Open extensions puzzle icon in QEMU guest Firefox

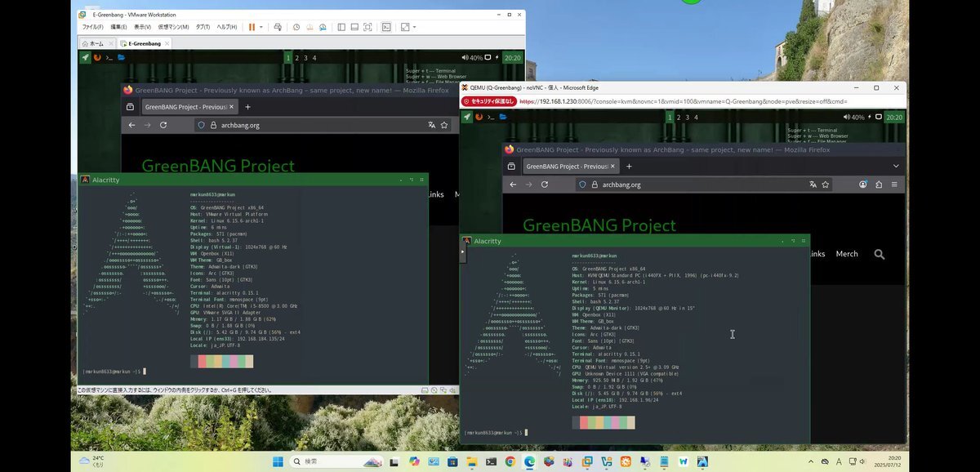(879, 185)
